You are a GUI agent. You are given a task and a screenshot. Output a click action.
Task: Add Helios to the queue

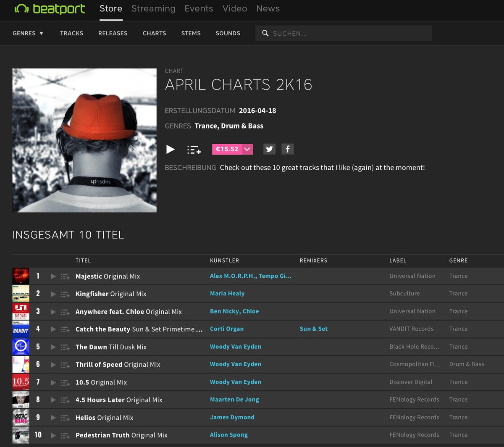pos(65,418)
